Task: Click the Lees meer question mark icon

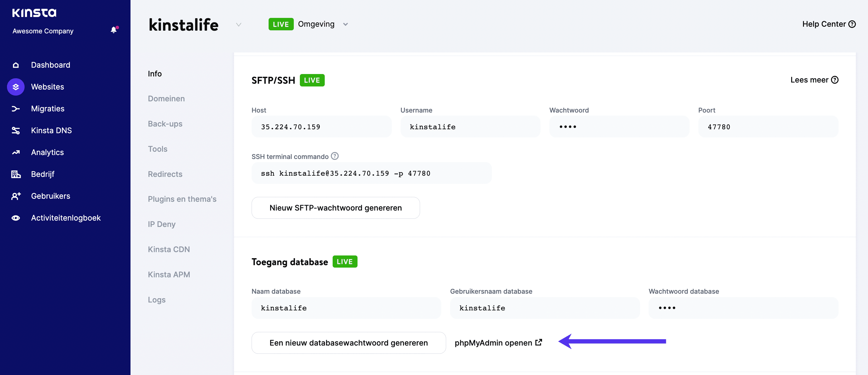Action: [835, 80]
